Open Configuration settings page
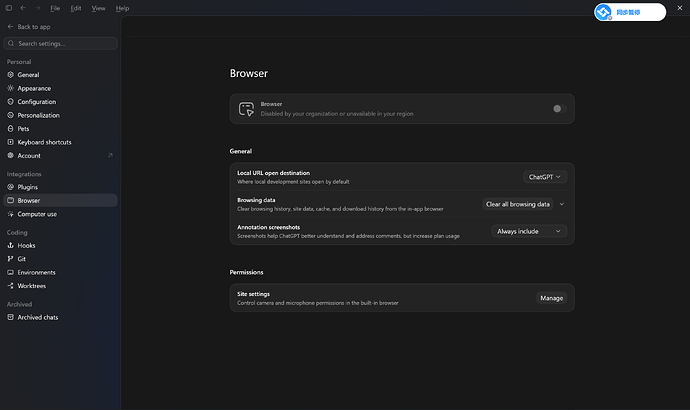Image resolution: width=690 pixels, height=410 pixels. 60,102
